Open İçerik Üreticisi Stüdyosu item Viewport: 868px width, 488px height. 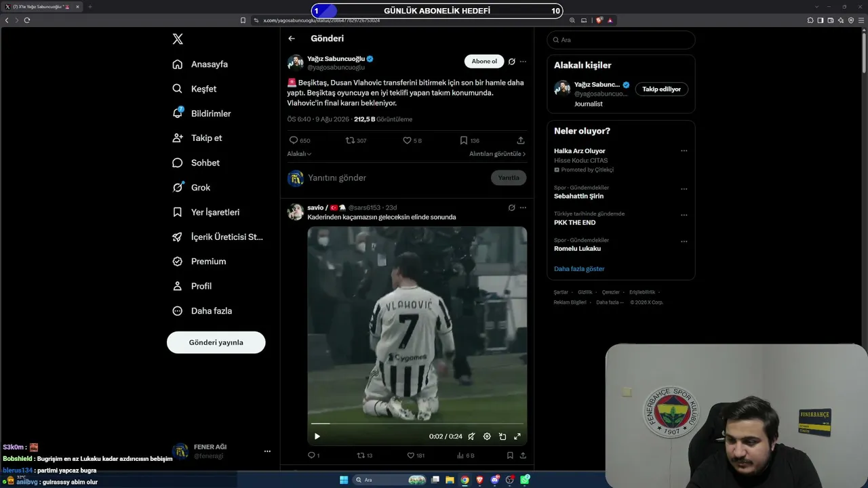coord(218,237)
